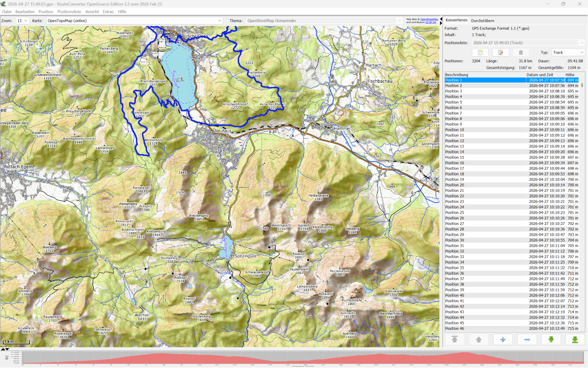Click the CC-BY-SA license link
The height and width of the screenshot is (368, 588).
coord(430,22)
